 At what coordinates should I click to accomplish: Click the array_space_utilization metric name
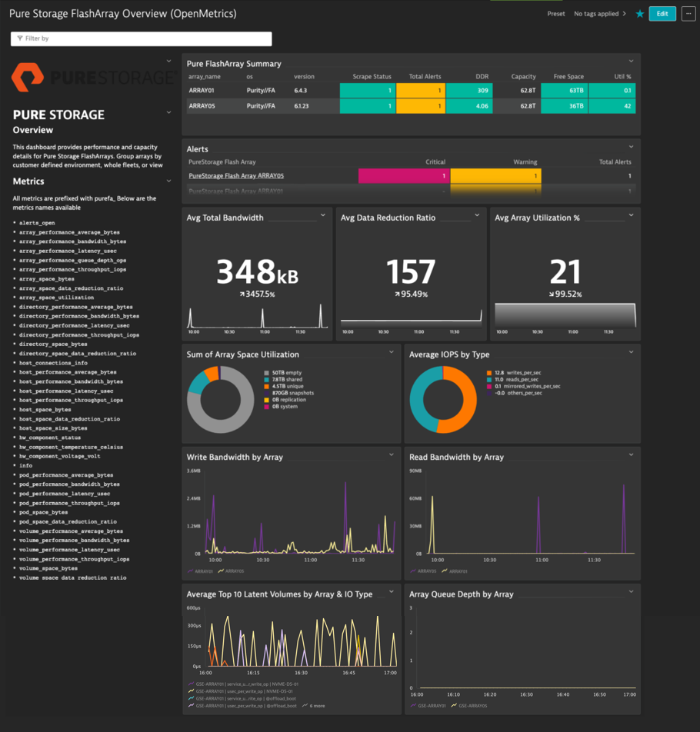tap(56, 298)
